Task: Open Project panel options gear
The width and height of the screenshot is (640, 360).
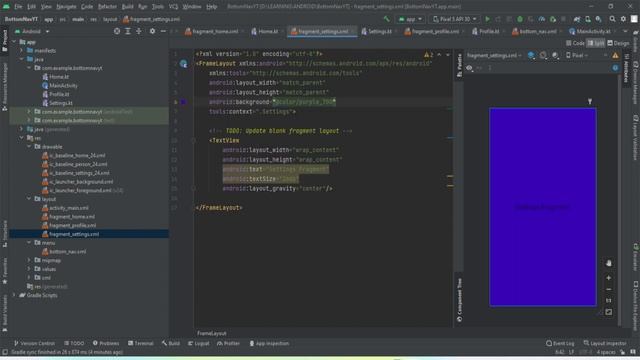Action: point(152,31)
